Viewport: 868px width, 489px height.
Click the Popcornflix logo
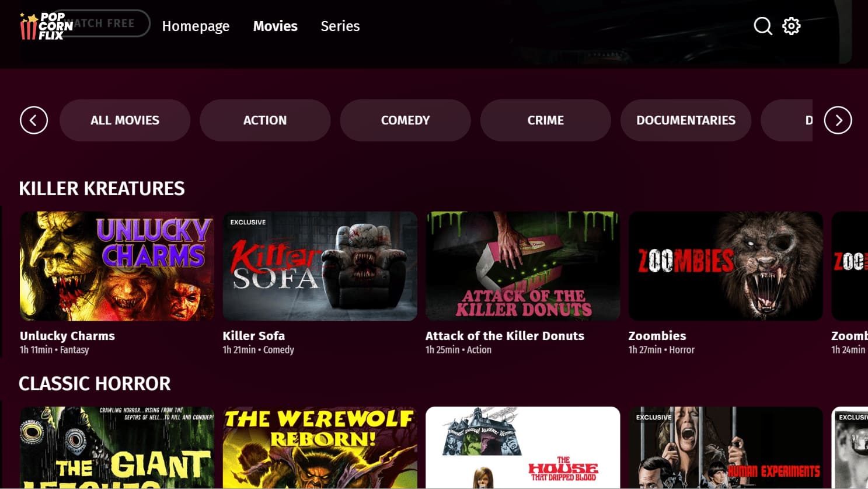point(46,26)
